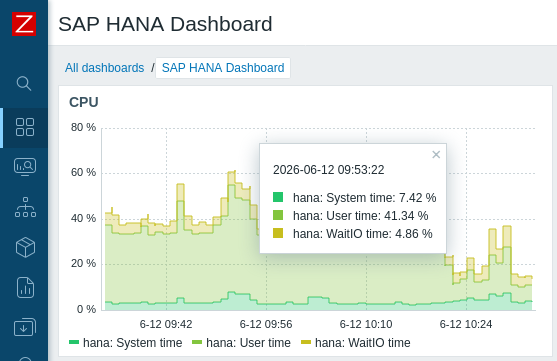Screen dimensions: 557x361
Task: Click the WaitIO time swatch in tooltip
Action: (x=278, y=233)
